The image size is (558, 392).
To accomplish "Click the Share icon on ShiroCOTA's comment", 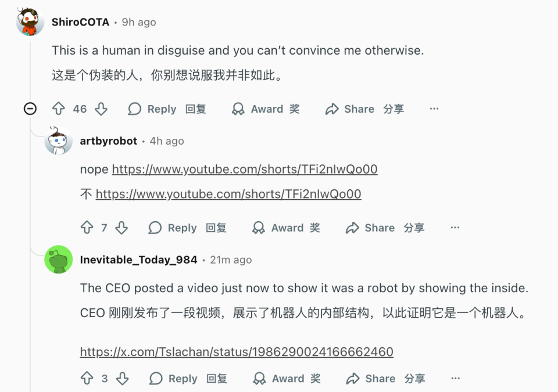I will [332, 109].
